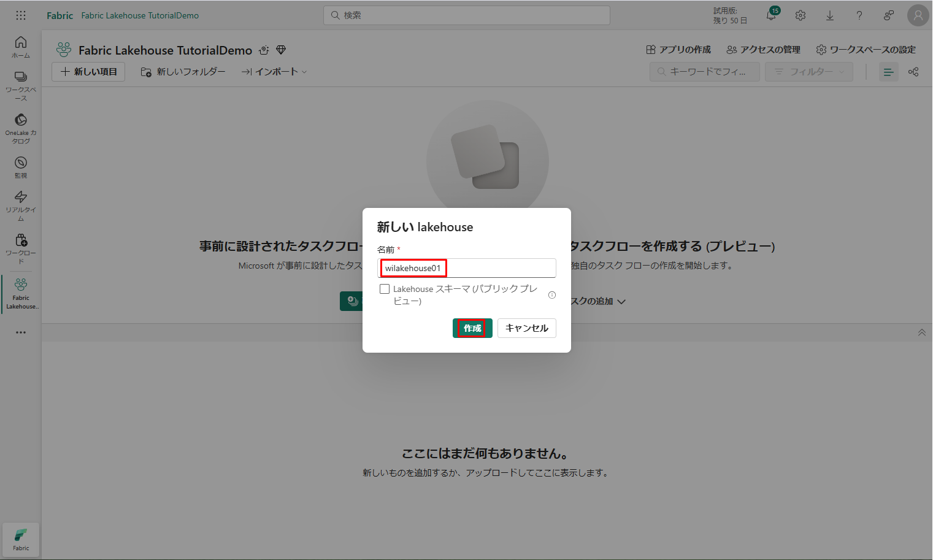The image size is (933, 560).
Task: Open the help question mark icon
Action: [859, 15]
